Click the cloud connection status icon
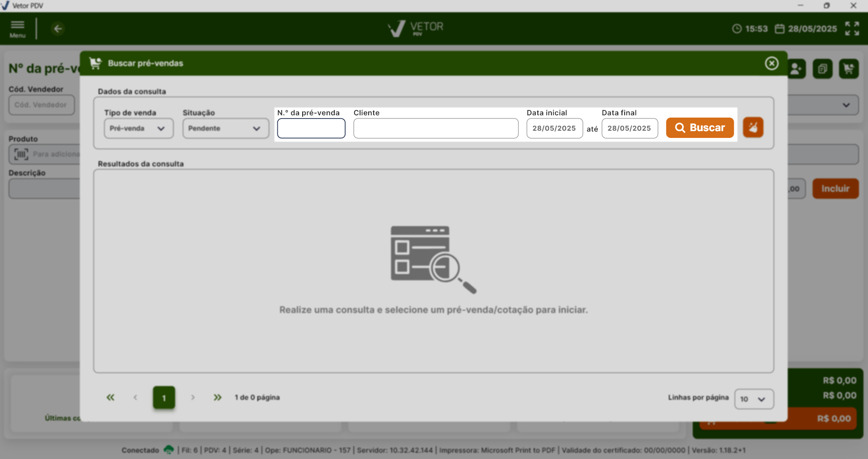Image resolution: width=868 pixels, height=459 pixels. (169, 450)
